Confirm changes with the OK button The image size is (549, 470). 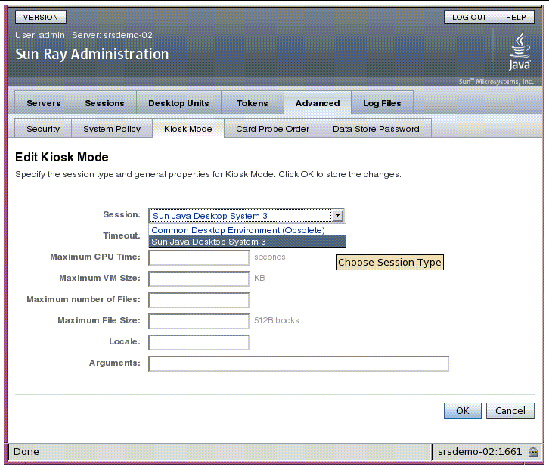(463, 410)
